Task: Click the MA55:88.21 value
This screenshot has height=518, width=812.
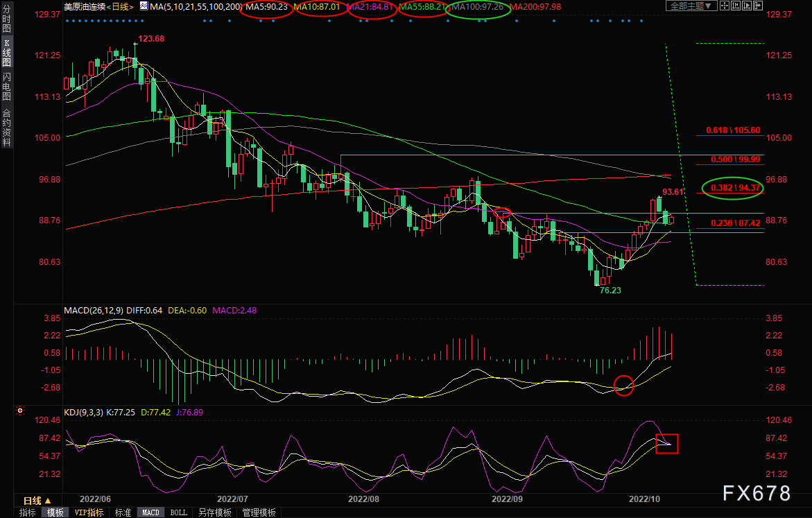Action: tap(422, 7)
